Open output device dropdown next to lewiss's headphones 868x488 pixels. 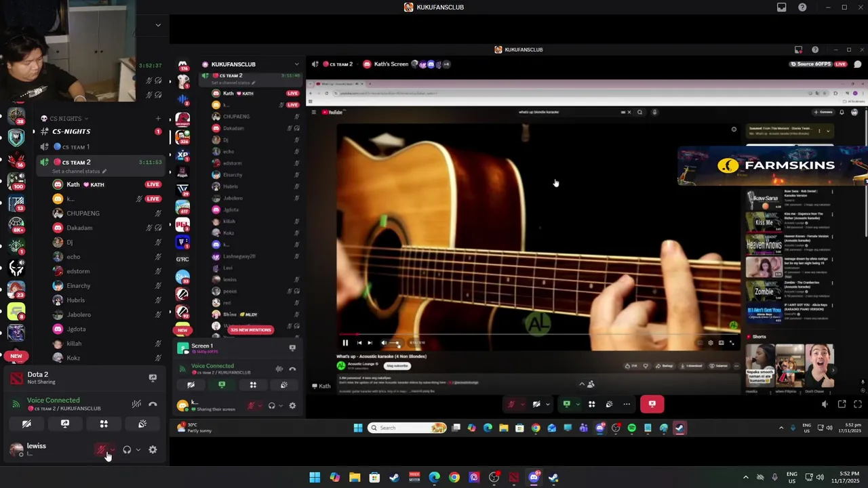tap(138, 449)
